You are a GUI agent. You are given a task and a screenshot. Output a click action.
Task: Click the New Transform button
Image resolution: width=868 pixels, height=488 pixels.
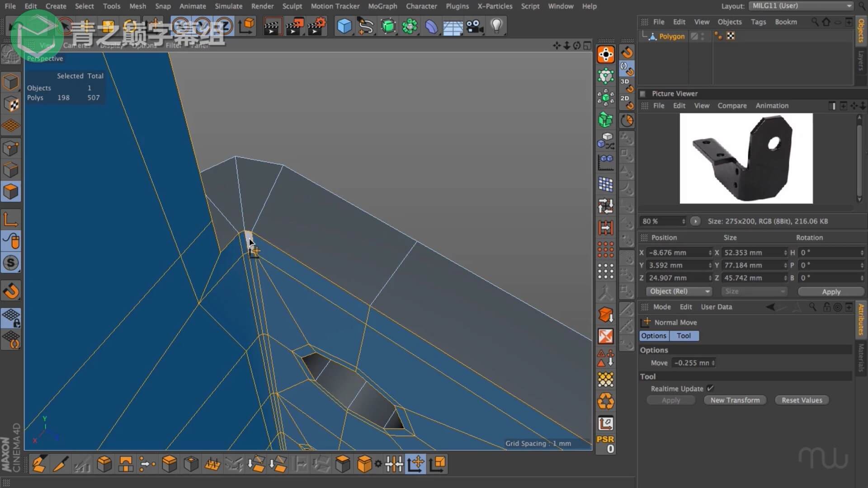click(x=735, y=400)
